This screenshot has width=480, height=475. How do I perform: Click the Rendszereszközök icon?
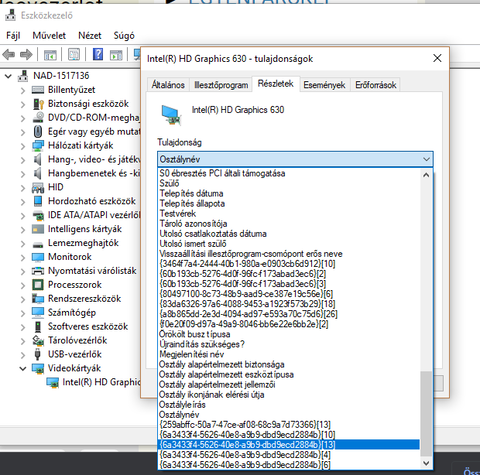(x=38, y=299)
